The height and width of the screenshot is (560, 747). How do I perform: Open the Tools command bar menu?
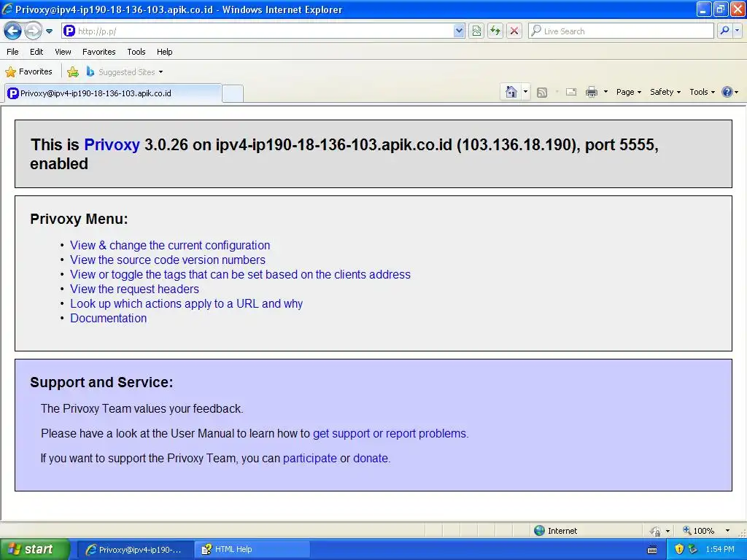[703, 92]
